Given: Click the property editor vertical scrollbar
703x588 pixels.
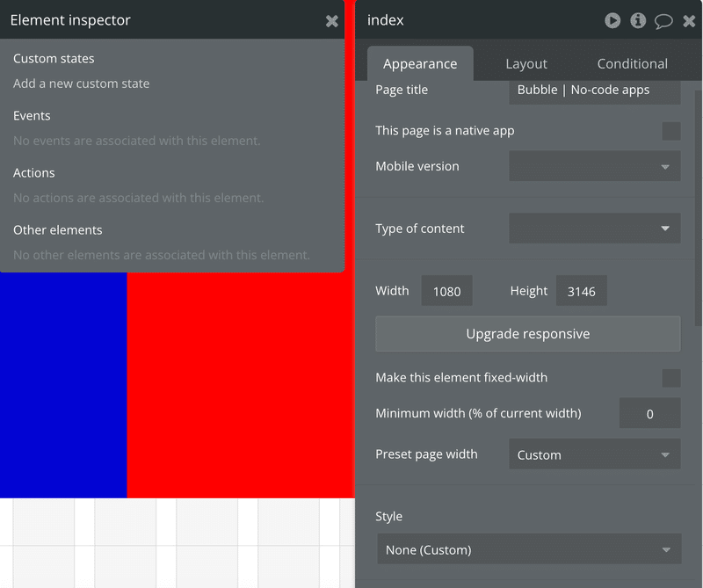Looking at the screenshot, I should tap(698, 208).
